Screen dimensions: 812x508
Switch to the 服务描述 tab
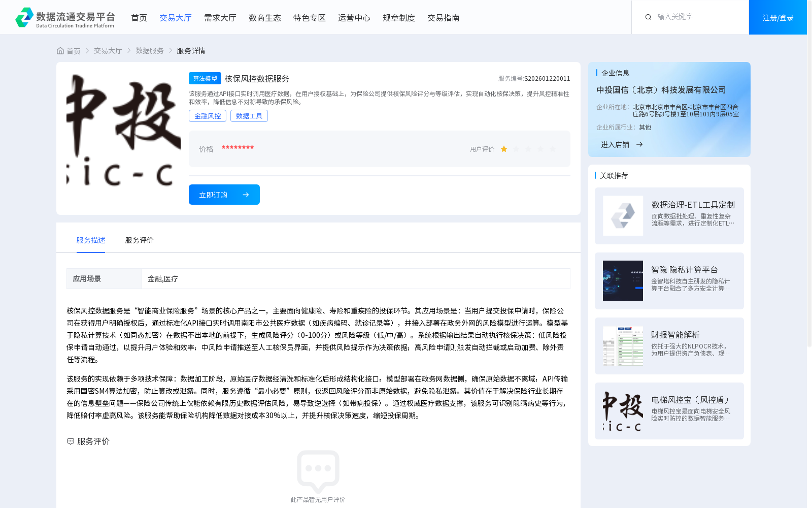tap(91, 240)
